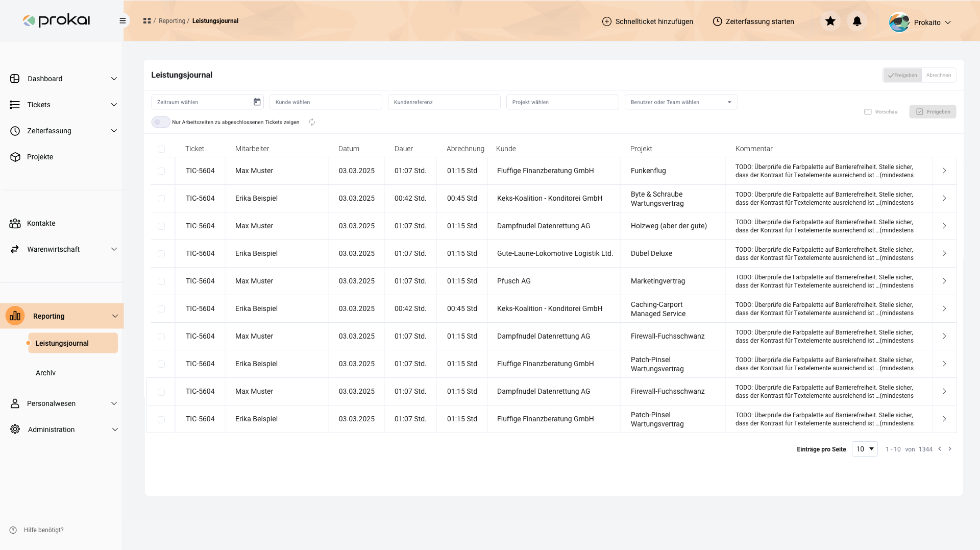Select the Warenwirtschaft icon
The image size is (980, 550).
pos(14,249)
